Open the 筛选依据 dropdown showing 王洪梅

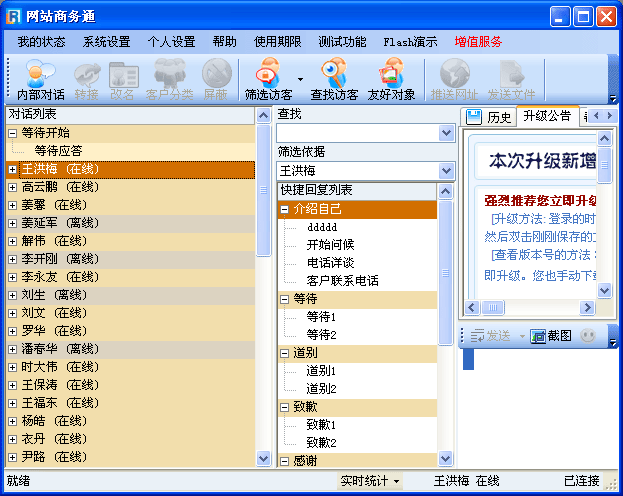click(446, 171)
